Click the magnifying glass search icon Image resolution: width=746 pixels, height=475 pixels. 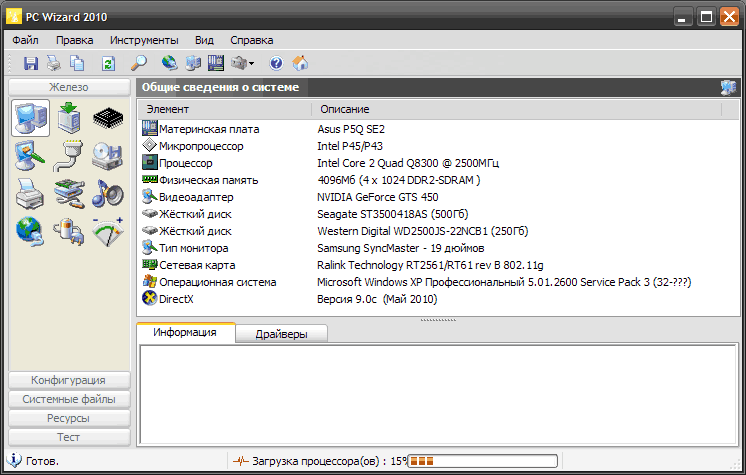click(138, 63)
